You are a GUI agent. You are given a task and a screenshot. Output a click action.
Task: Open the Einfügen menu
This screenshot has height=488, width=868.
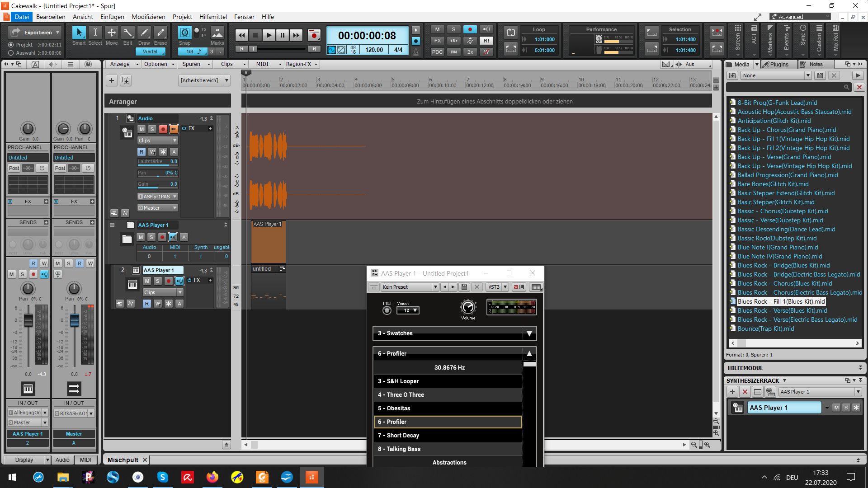pyautogui.click(x=112, y=17)
